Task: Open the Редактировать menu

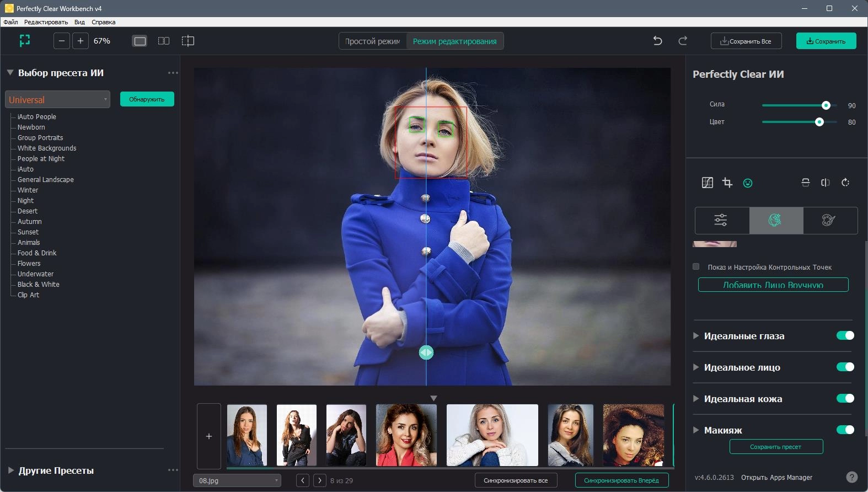Action: 46,22
